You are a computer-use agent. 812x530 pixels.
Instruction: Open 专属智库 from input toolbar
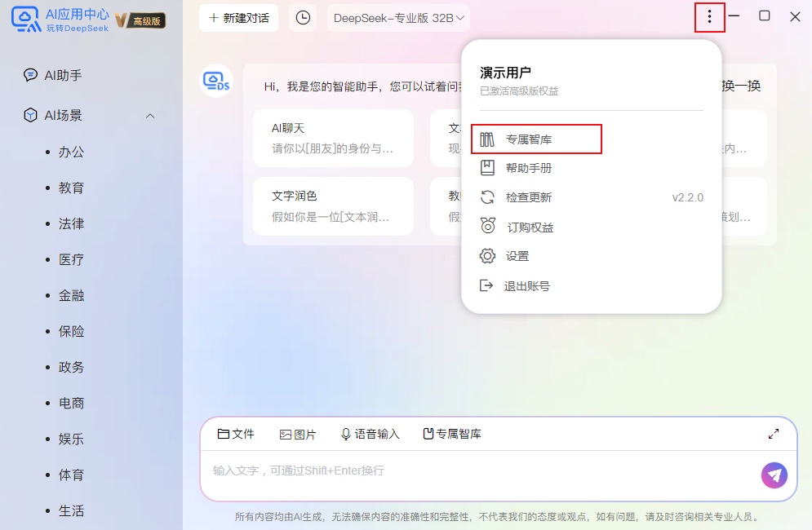(x=452, y=434)
